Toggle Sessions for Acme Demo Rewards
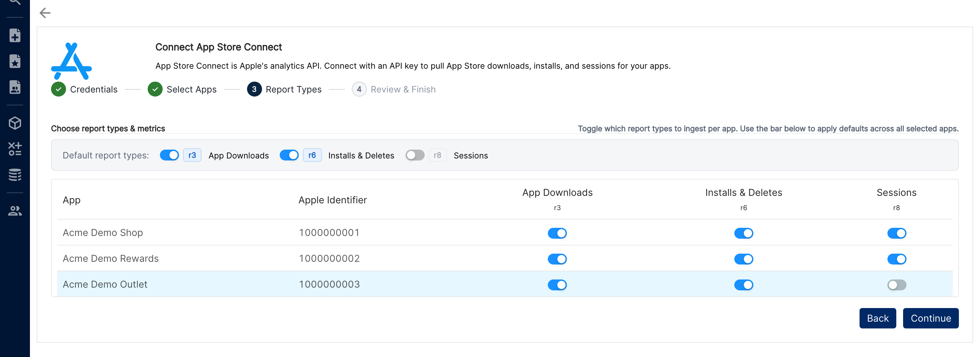Image resolution: width=980 pixels, height=357 pixels. [897, 259]
